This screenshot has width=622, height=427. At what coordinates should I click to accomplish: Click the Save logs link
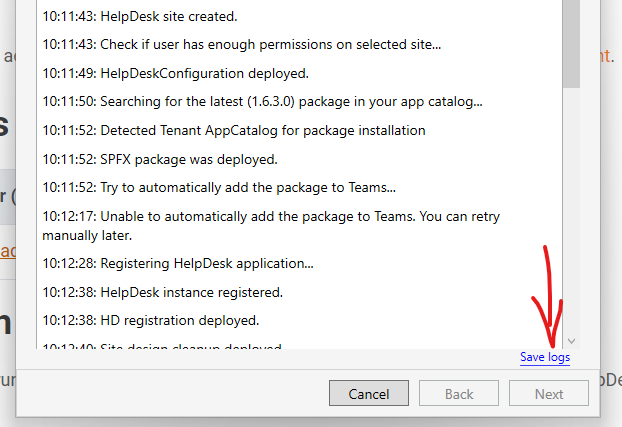(544, 358)
